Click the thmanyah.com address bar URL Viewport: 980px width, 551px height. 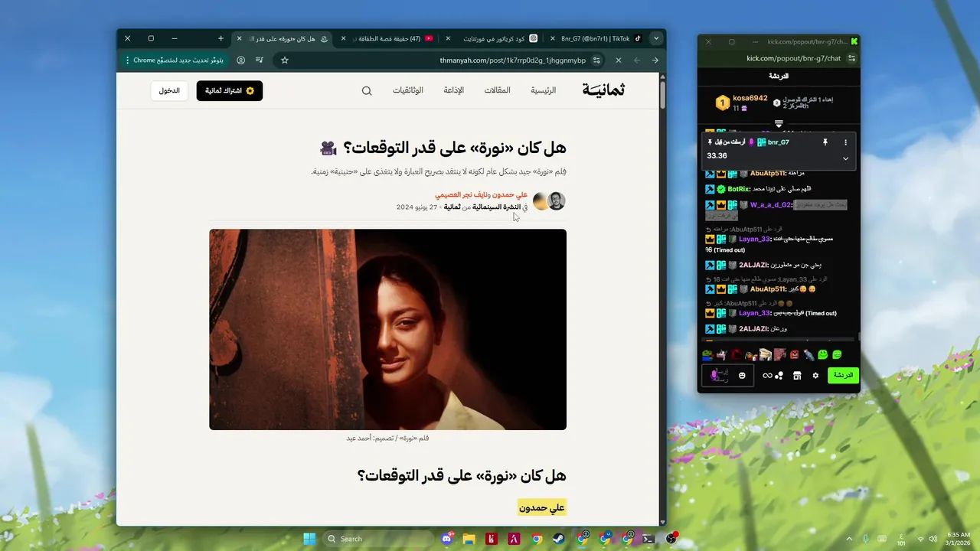click(x=513, y=60)
